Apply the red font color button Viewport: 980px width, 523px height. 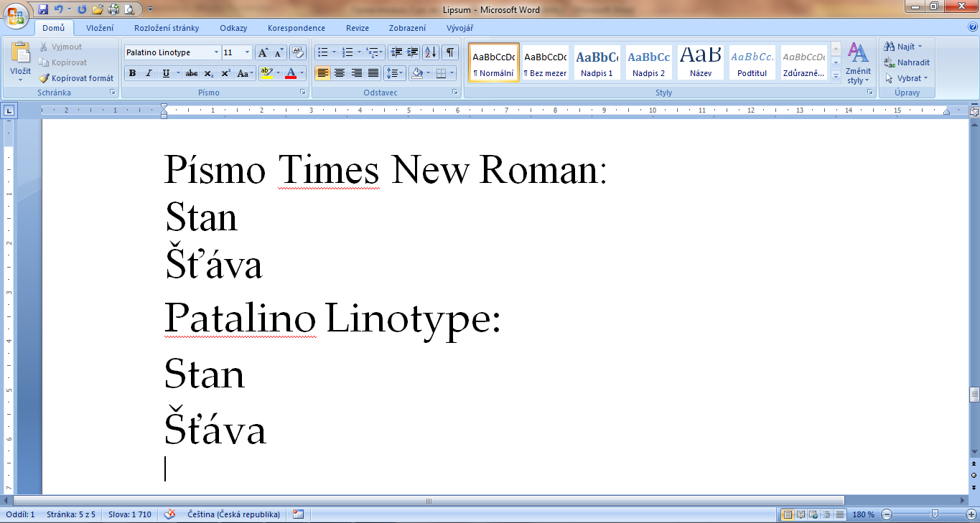291,73
